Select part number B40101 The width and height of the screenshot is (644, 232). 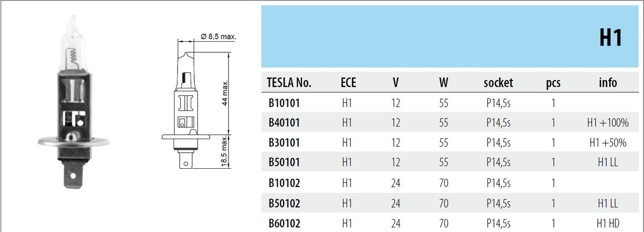click(x=284, y=123)
